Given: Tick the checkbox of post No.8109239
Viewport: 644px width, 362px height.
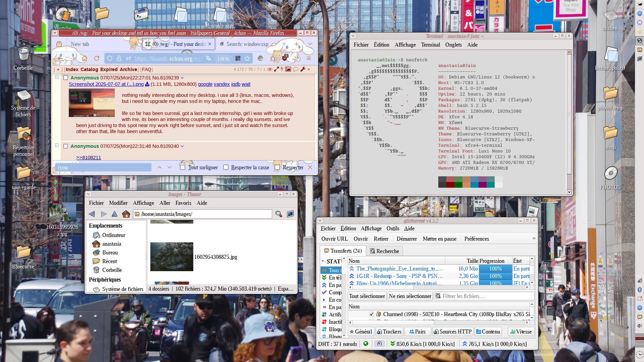Looking at the screenshot, I should click(66, 78).
